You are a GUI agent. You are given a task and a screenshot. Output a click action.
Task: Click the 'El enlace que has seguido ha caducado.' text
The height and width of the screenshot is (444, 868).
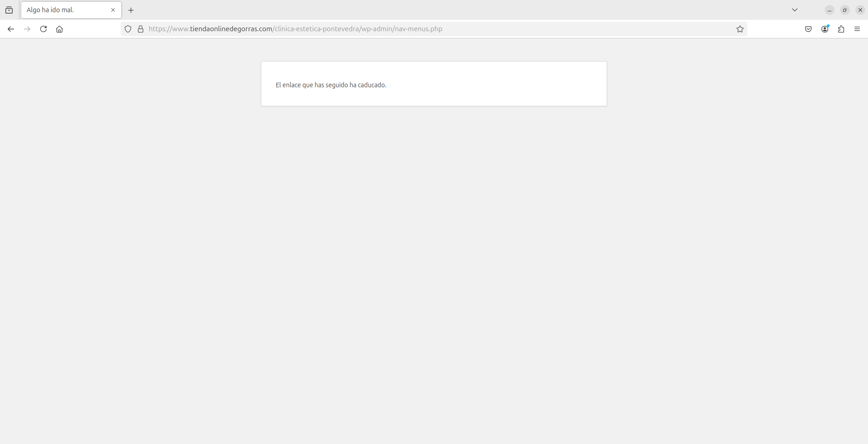(x=331, y=85)
